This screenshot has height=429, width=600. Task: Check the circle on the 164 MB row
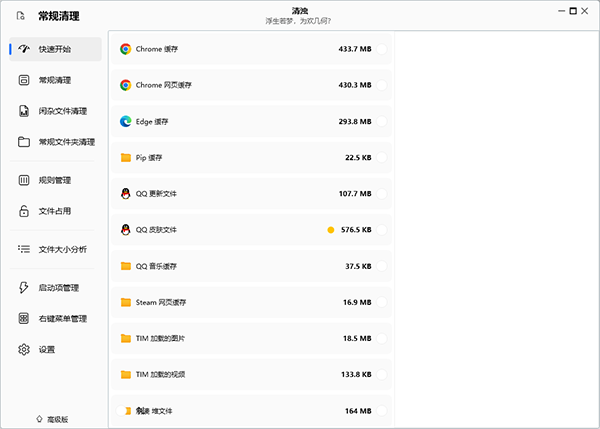click(x=382, y=411)
